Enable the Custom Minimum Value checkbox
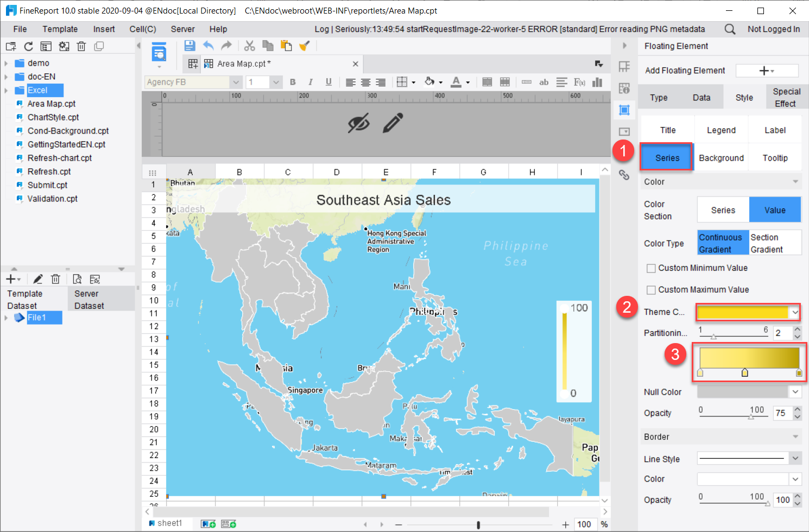Viewport: 809px width, 532px height. [651, 268]
